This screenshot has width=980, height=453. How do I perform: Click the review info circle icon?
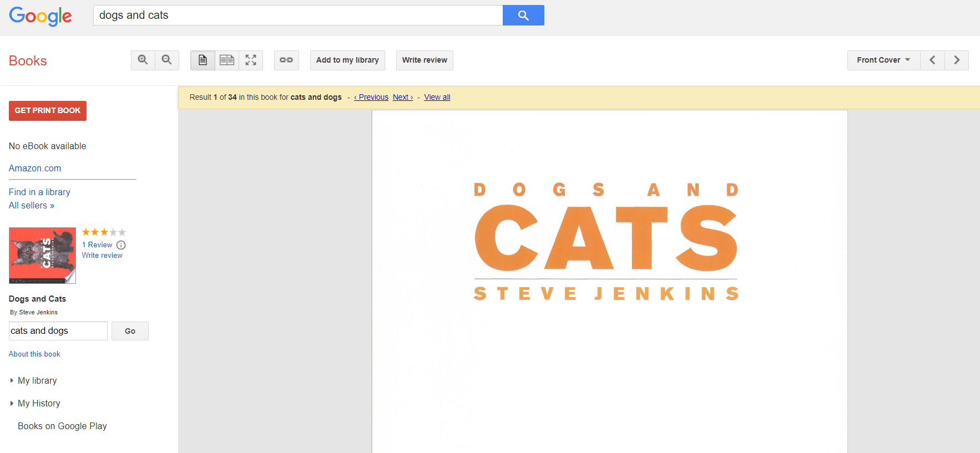(x=121, y=245)
